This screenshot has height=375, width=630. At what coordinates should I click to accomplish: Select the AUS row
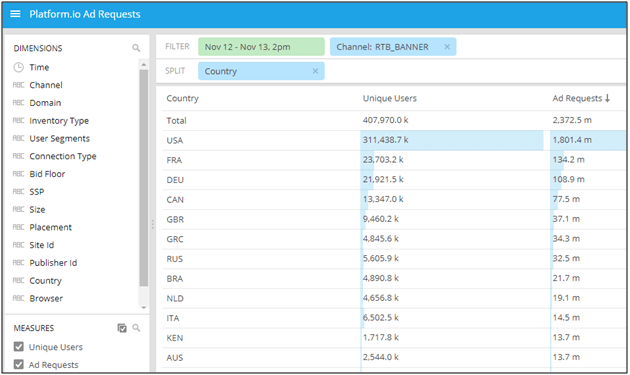tap(394, 357)
